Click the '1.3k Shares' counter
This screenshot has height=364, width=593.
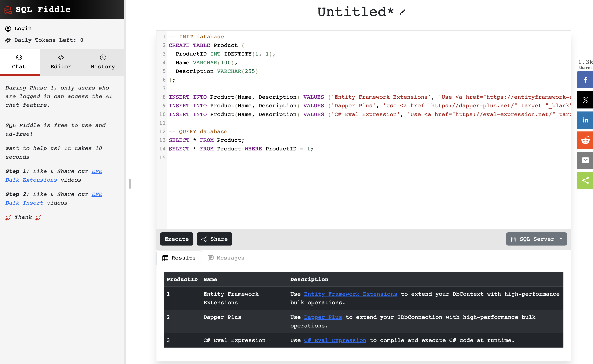coord(585,64)
